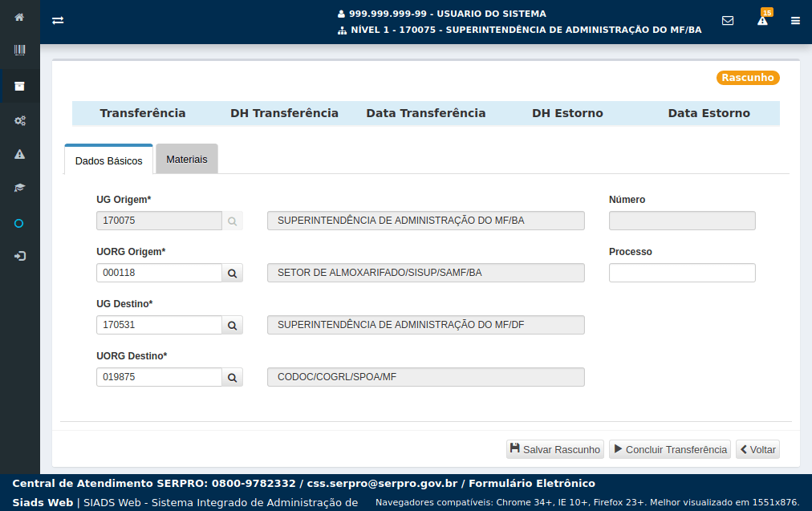This screenshot has height=511, width=812.
Task: Click the Data Transferência header
Action: [x=426, y=113]
